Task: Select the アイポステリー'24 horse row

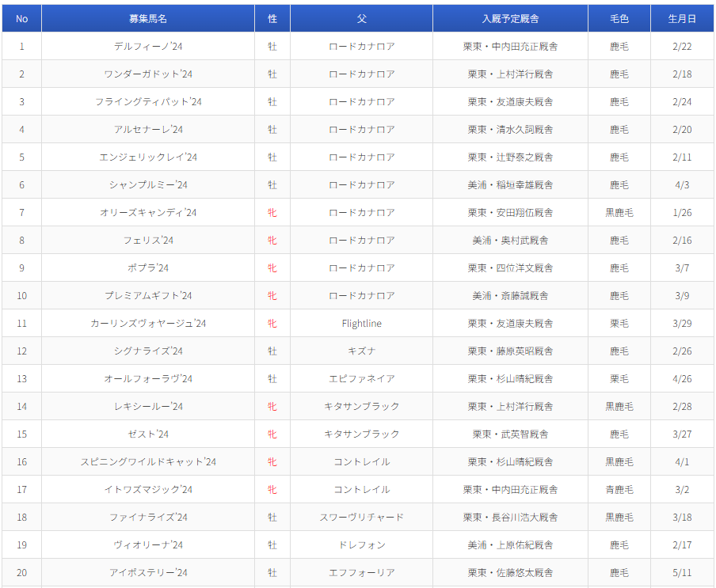Action: 148,573
